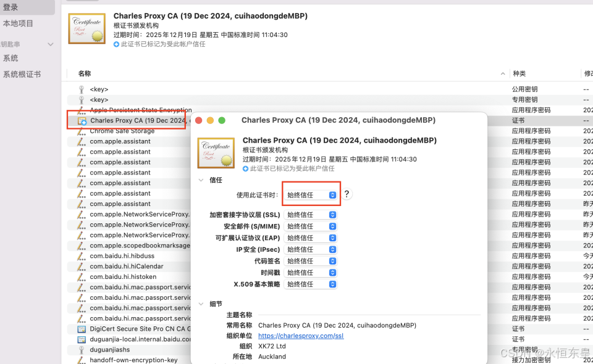Click the key icon for duguanjiashs

pos(82,350)
